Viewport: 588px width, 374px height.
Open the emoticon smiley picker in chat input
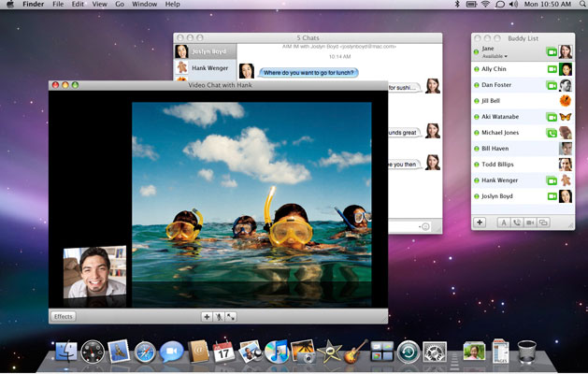tap(424, 226)
